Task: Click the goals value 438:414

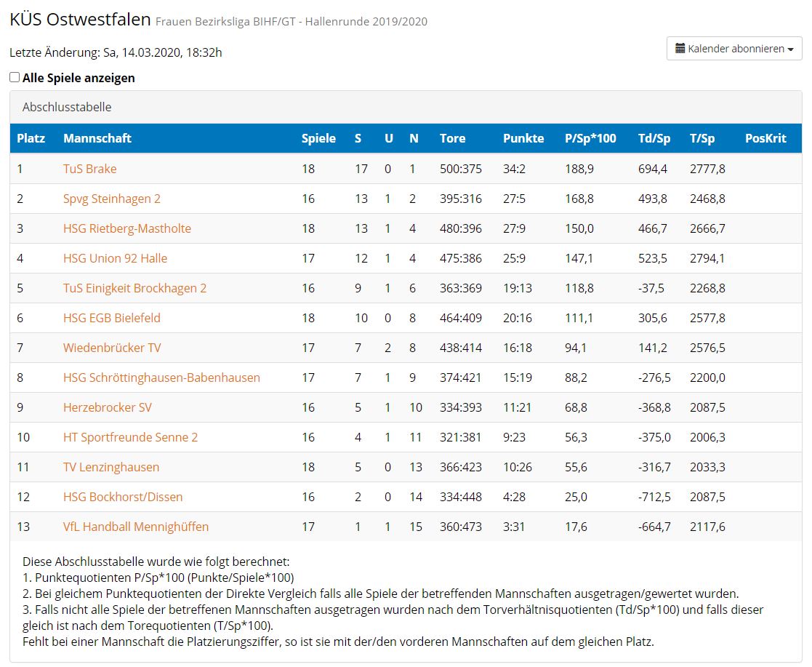Action: coord(461,348)
